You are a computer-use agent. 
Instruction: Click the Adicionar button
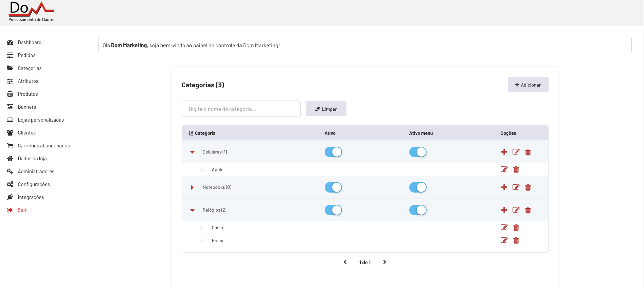(528, 85)
